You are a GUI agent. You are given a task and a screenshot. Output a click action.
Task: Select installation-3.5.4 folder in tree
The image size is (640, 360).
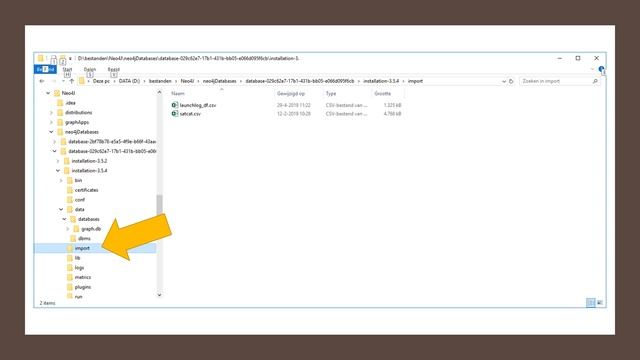pyautogui.click(x=89, y=171)
